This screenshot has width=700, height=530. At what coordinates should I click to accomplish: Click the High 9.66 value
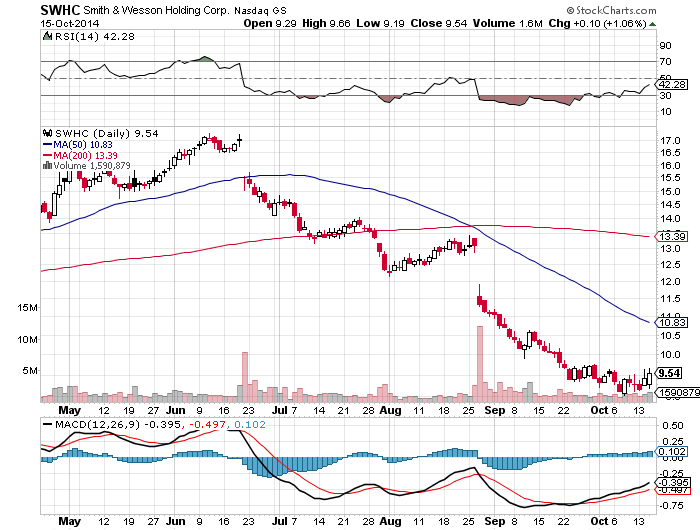tap(326, 23)
